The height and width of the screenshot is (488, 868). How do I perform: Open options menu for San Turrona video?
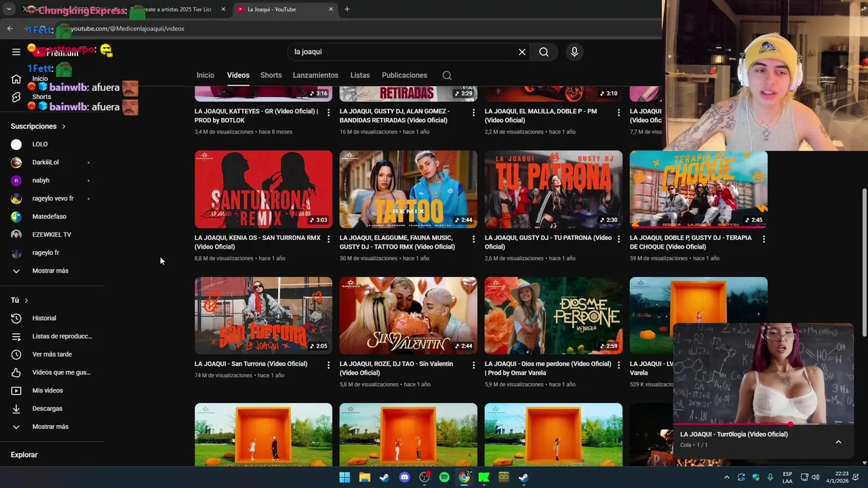[x=329, y=365]
